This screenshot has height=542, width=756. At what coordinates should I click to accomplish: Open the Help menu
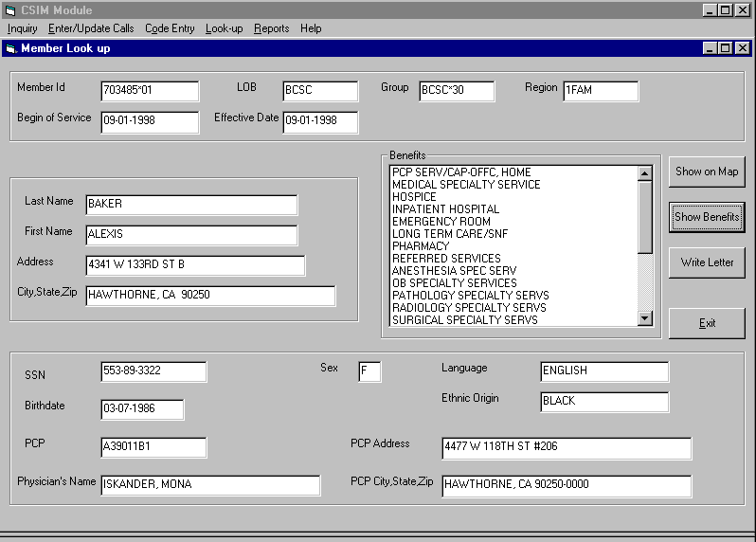[311, 28]
